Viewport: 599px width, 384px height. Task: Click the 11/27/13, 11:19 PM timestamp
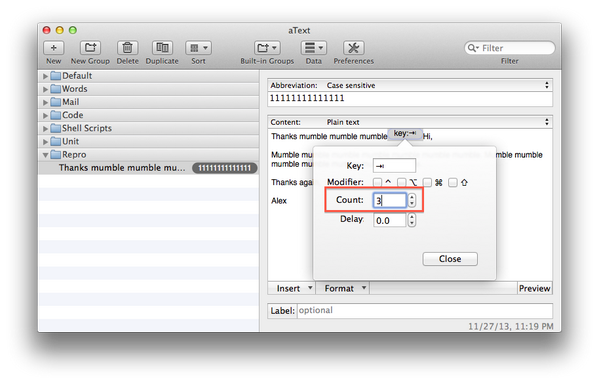click(511, 326)
